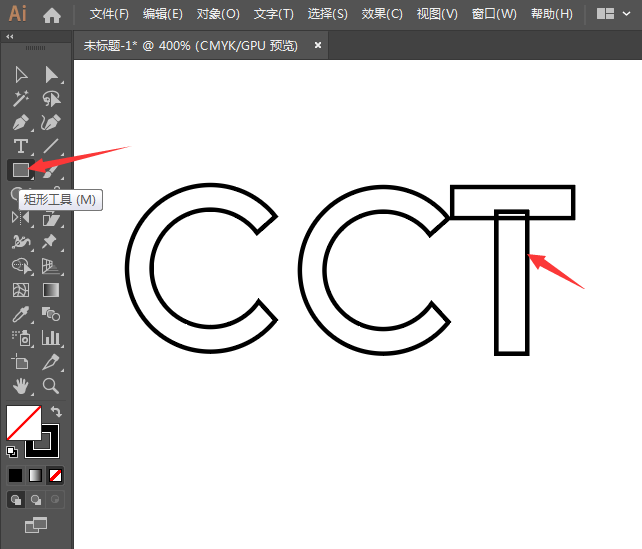The image size is (642, 549).
Task: Click the toolbar grip handle
Action: click(36, 48)
